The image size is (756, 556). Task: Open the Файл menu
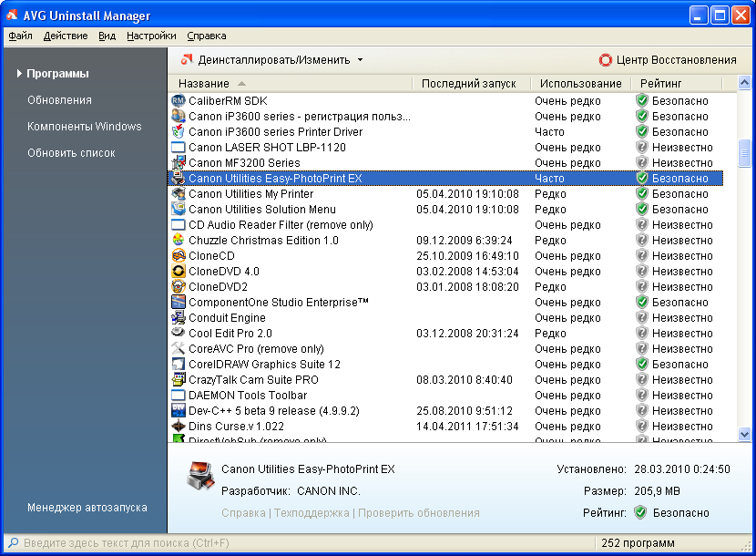[20, 36]
